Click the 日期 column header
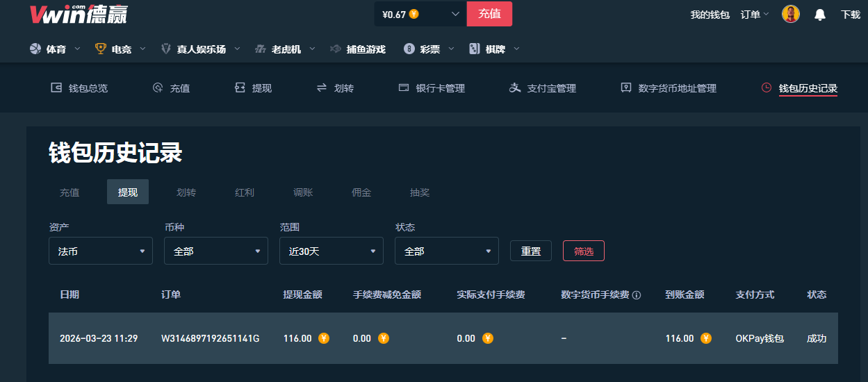Screen dimensions: 868x382 69,294
